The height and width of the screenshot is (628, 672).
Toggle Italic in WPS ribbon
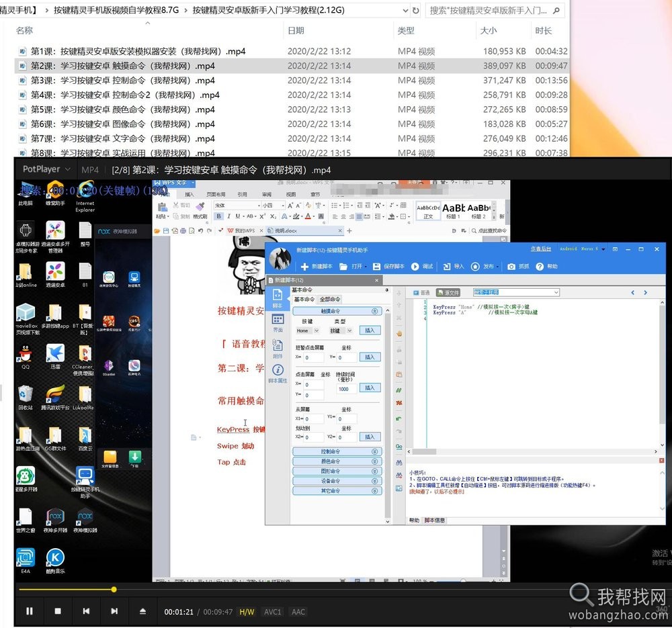229,216
